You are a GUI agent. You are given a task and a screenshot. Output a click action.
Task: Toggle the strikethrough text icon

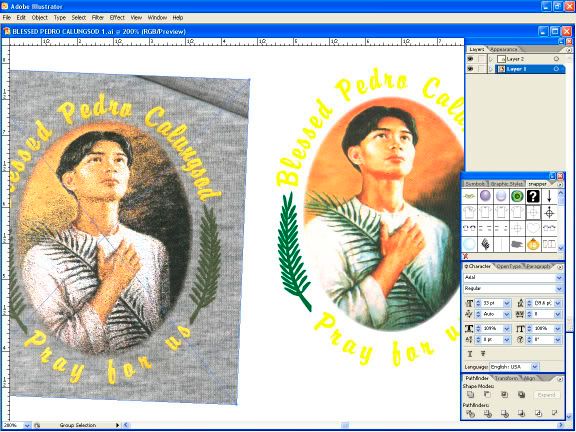[x=483, y=354]
